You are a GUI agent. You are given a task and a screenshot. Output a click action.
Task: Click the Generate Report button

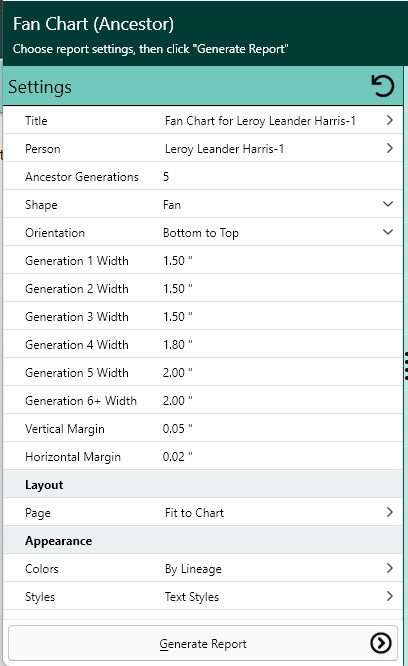[203, 643]
